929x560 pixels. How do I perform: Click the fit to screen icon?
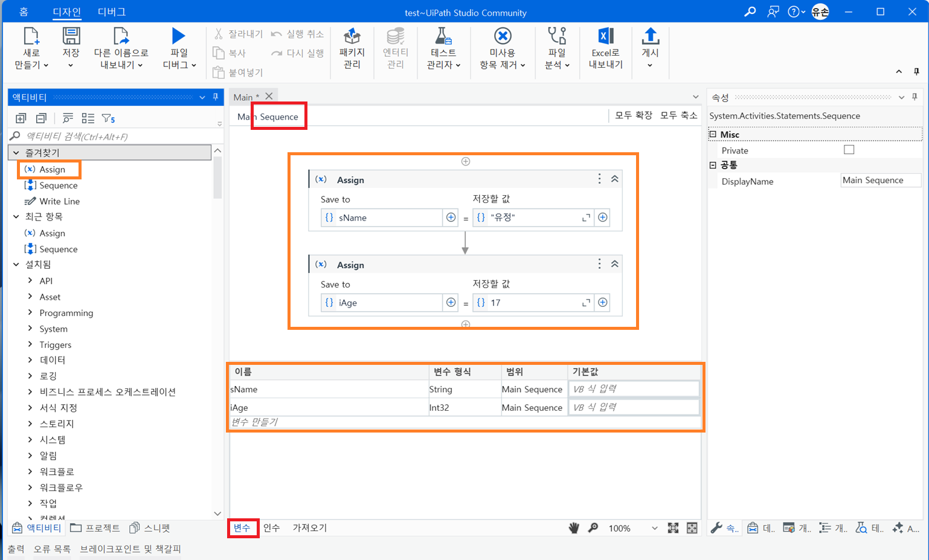pyautogui.click(x=673, y=528)
